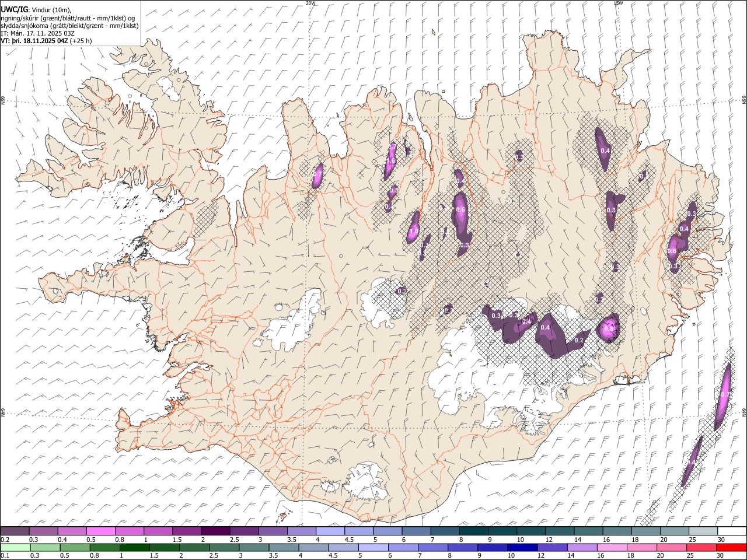Pick the light lavender snow swatch from 4 to 4.5

(x=330, y=531)
